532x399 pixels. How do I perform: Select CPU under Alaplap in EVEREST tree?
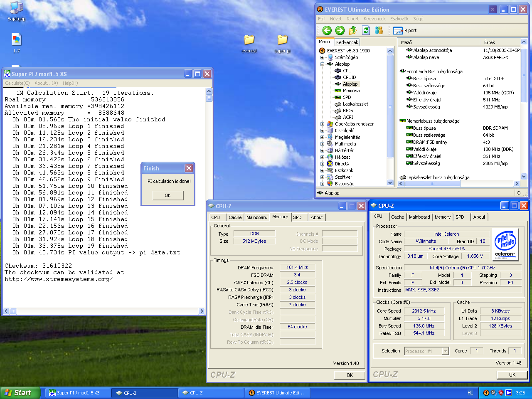347,71
